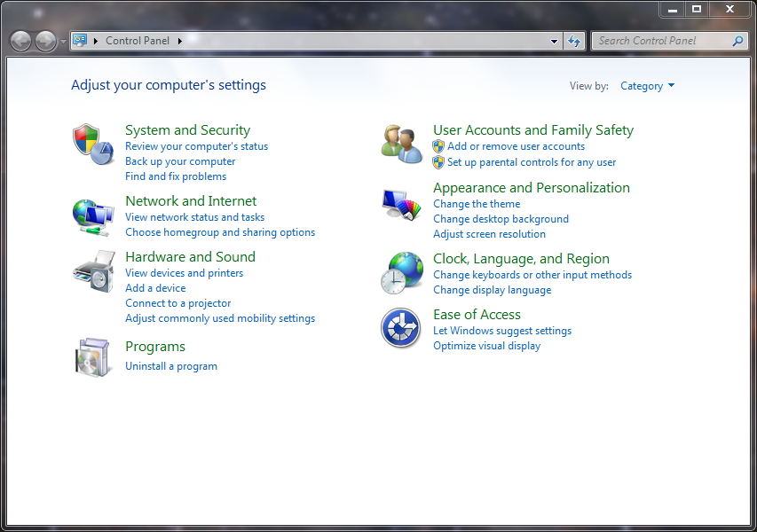The width and height of the screenshot is (757, 532).
Task: Click the Control Panel icon in address bar
Action: coord(80,40)
